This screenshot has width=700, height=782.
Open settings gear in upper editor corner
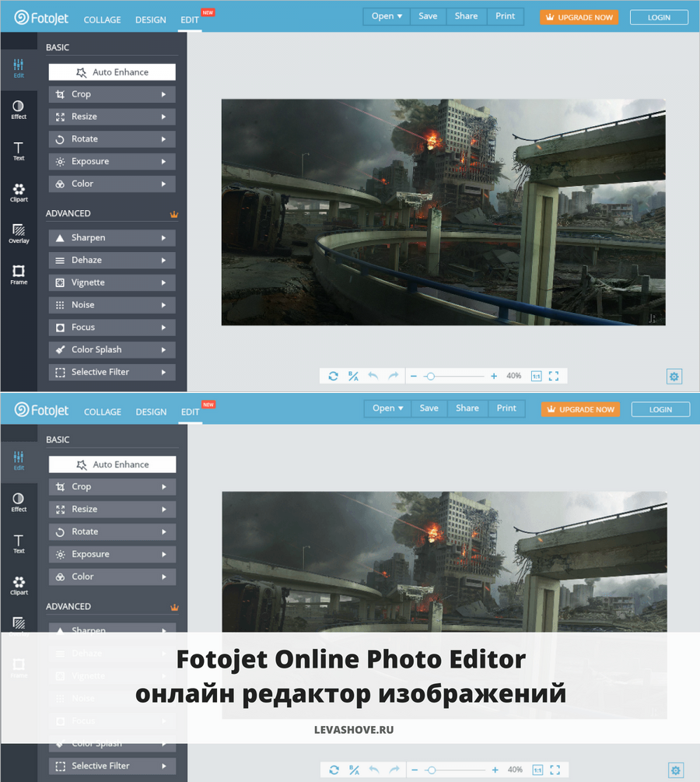coord(674,377)
